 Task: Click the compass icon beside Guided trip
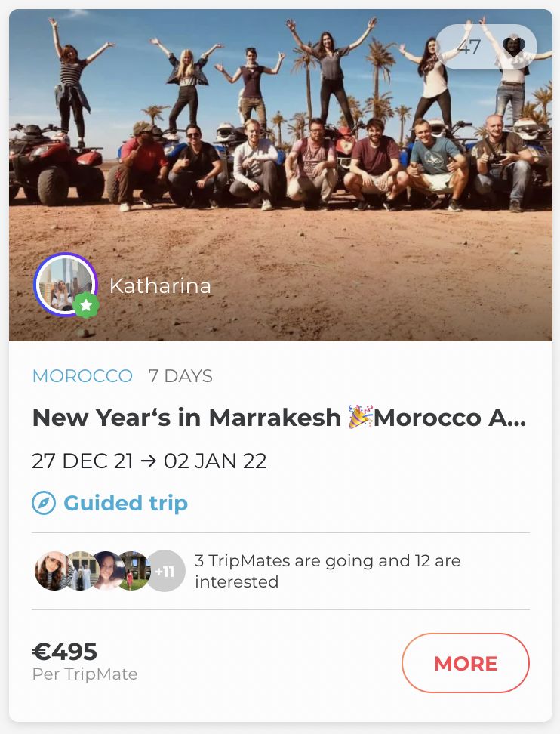(44, 504)
